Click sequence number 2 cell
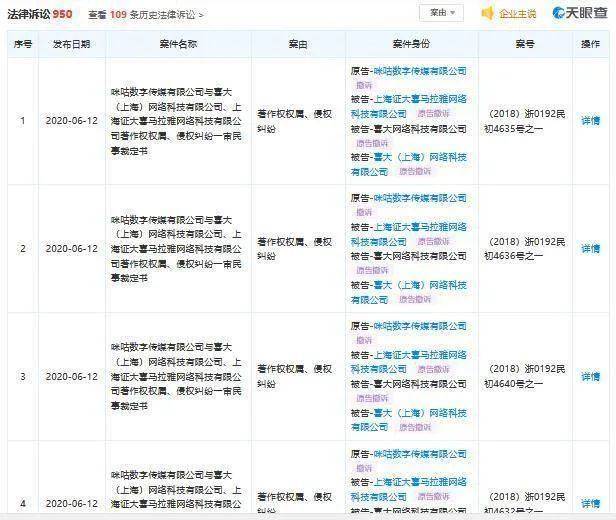Viewport: 616px width, 520px height. [x=23, y=249]
